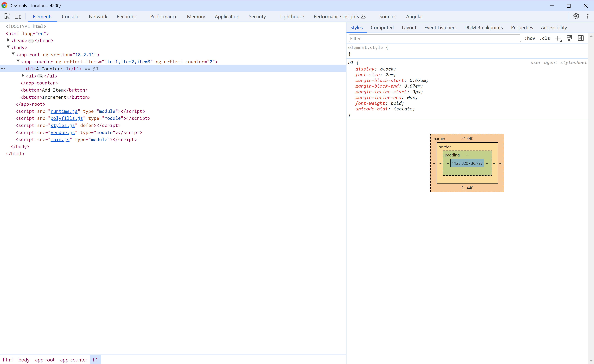Toggle the computed styles sidebar icon
594x364 pixels.
pyautogui.click(x=581, y=38)
